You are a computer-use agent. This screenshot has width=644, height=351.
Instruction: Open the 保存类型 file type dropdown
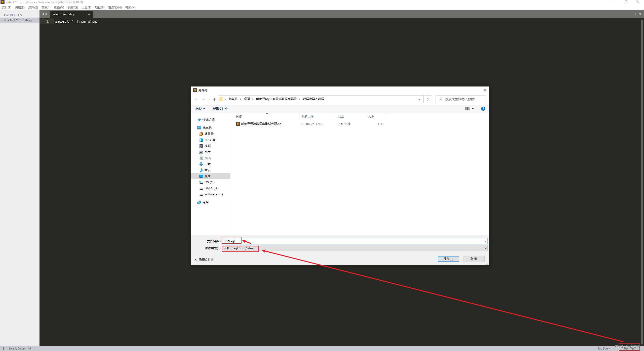[x=355, y=248]
